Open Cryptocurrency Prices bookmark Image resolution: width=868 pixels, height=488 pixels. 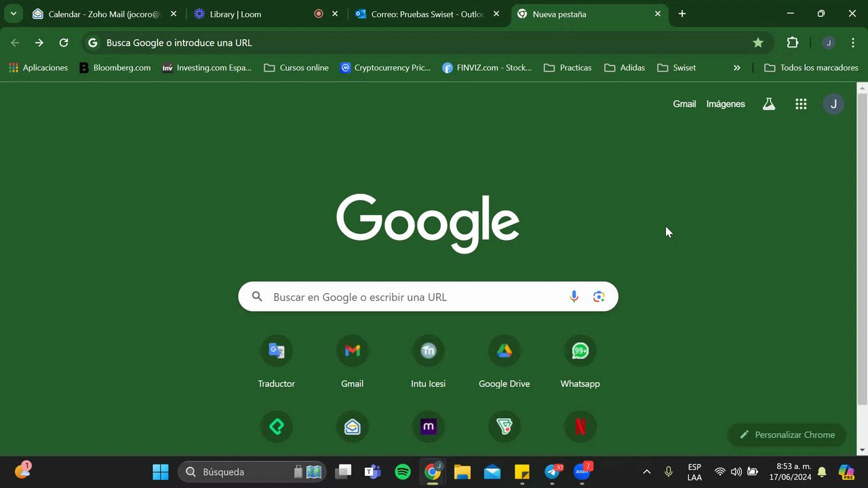[385, 68]
